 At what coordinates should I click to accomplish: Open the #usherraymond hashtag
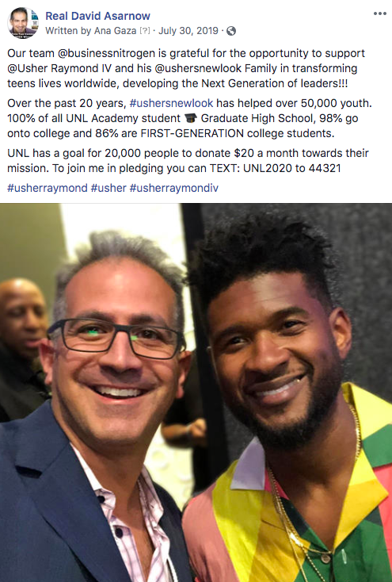pos(48,188)
